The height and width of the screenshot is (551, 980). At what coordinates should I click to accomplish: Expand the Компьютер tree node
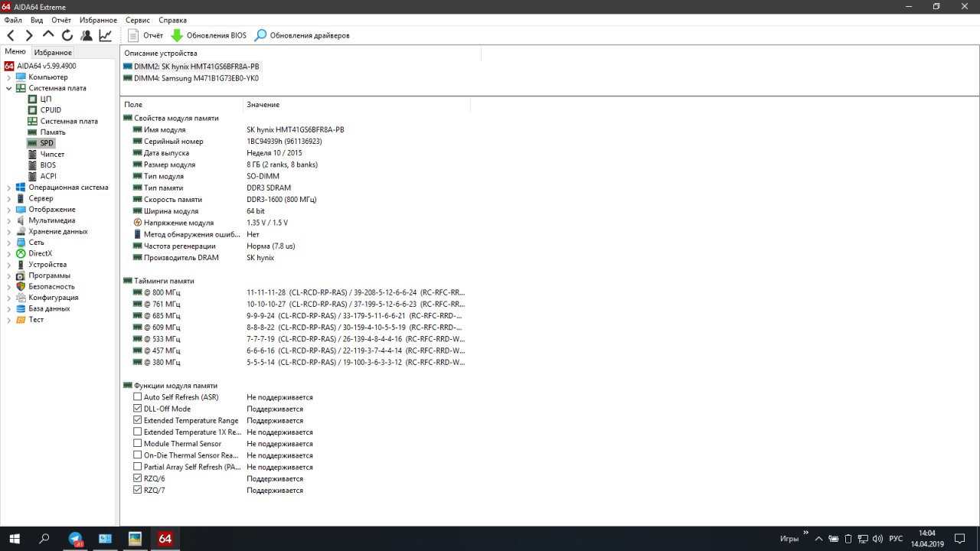[9, 77]
